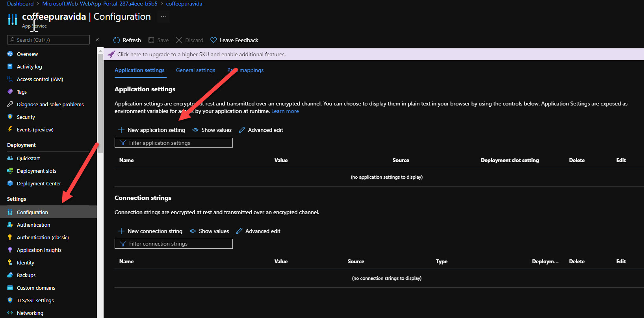
Task: Click the Refresh toolbar icon
Action: click(117, 40)
